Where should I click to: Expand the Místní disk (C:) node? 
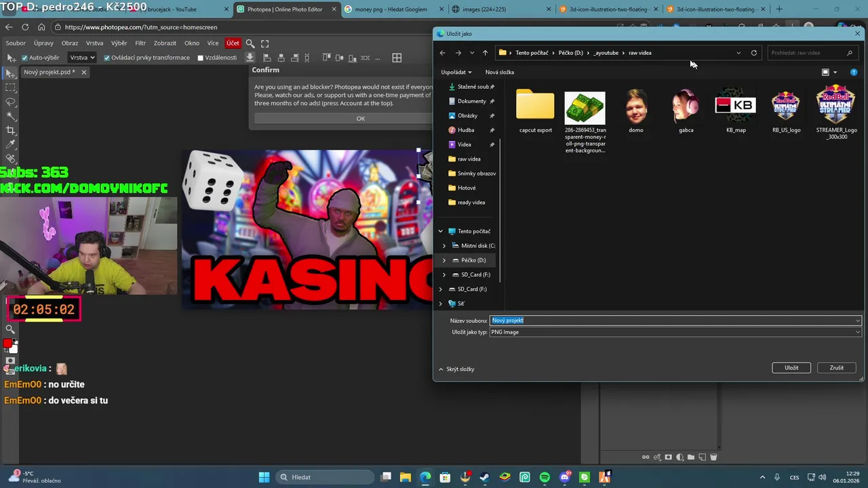click(x=444, y=245)
